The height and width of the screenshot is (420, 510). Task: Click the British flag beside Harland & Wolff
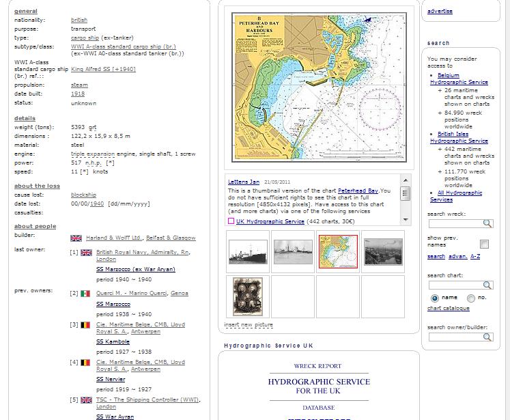click(76, 238)
